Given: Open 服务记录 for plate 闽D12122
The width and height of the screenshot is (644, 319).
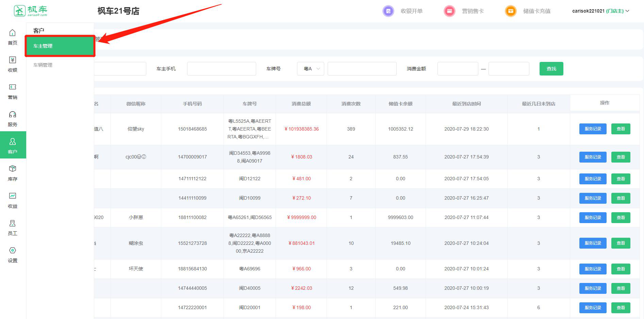Looking at the screenshot, I should 593,179.
